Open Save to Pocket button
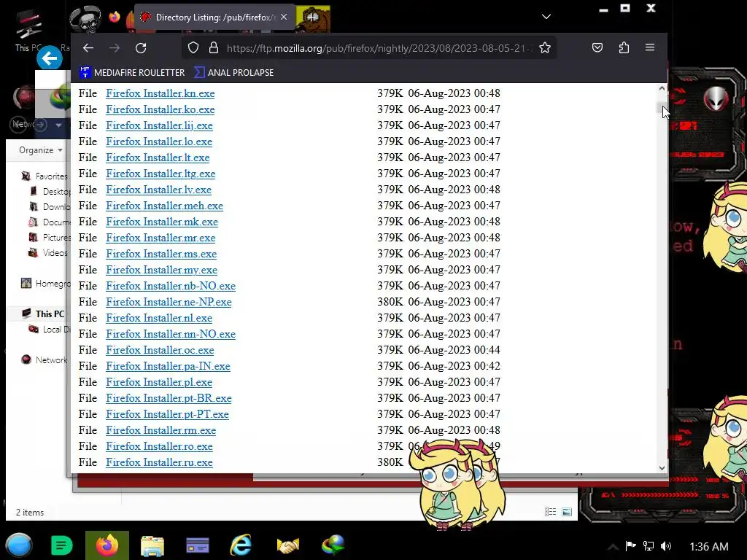Image resolution: width=747 pixels, height=560 pixels. [597, 47]
